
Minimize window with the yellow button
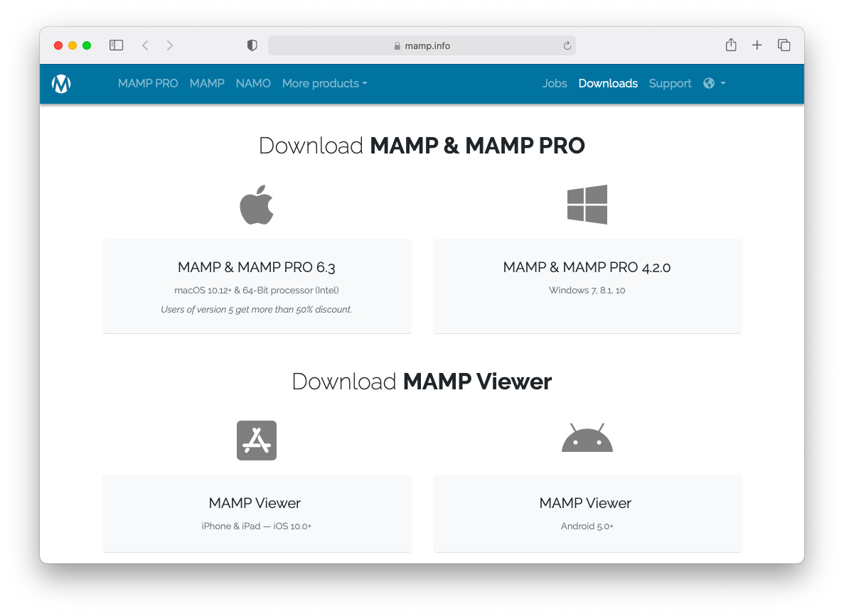coord(73,45)
